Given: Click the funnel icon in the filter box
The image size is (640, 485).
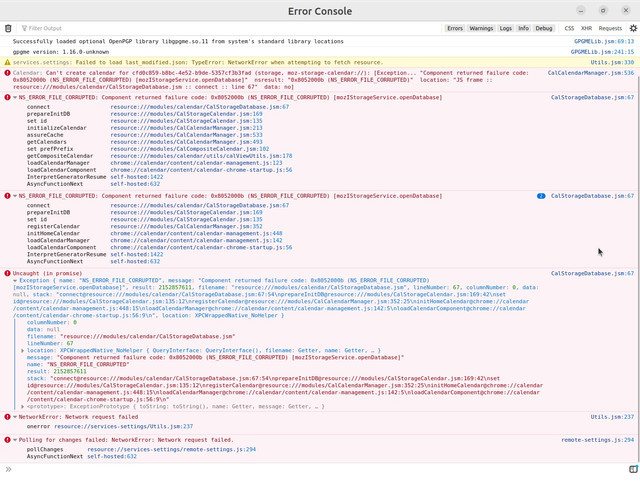Looking at the screenshot, I should pyautogui.click(x=24, y=28).
